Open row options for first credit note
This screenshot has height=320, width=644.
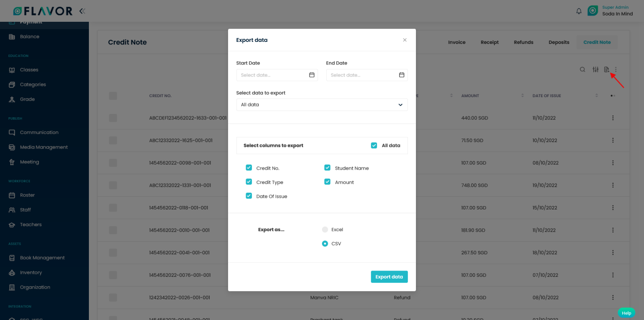click(x=613, y=118)
